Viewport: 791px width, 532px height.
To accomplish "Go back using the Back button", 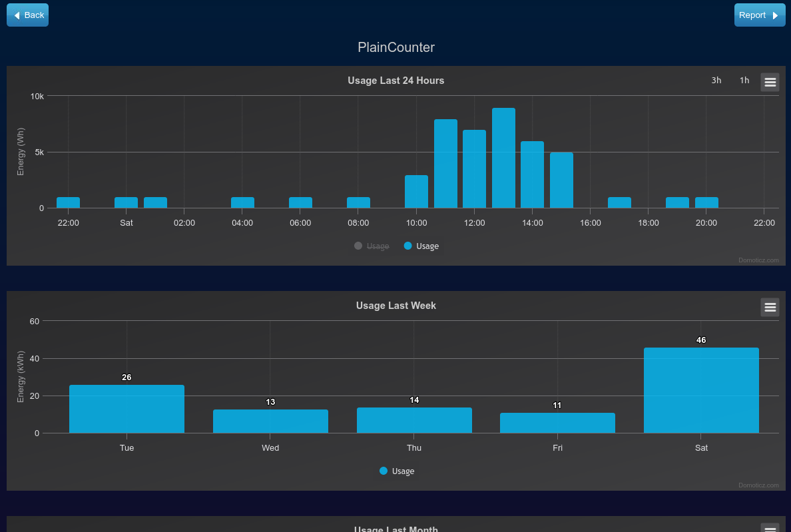I will point(28,15).
